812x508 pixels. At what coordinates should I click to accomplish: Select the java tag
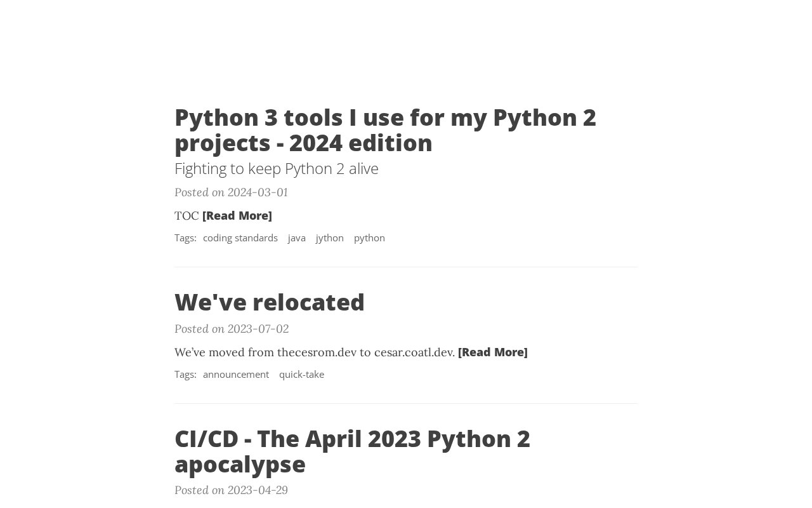[296, 238]
